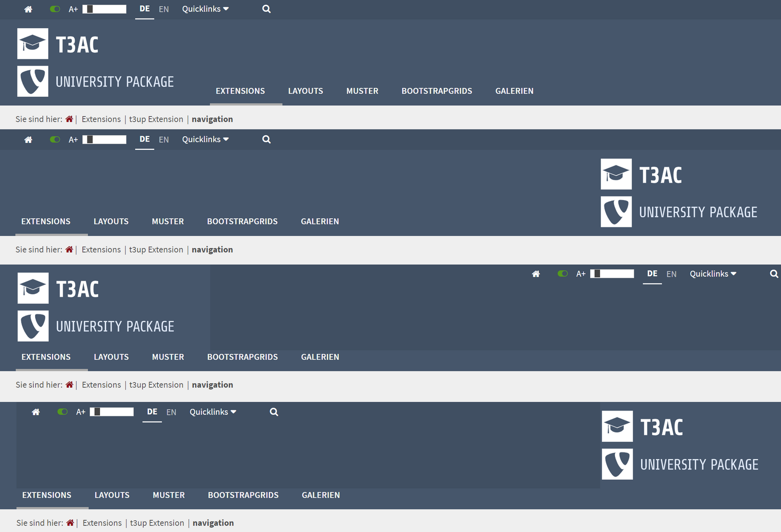Image resolution: width=781 pixels, height=532 pixels.
Task: Switch to EN language in the topmost header
Action: click(x=164, y=9)
